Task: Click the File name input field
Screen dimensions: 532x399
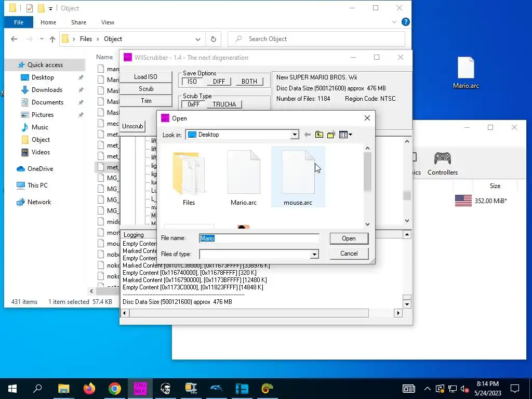Action: click(259, 238)
